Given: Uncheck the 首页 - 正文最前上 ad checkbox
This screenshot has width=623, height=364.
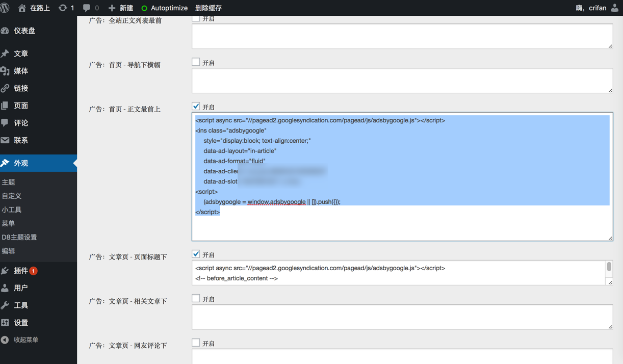Looking at the screenshot, I should pos(196,107).
